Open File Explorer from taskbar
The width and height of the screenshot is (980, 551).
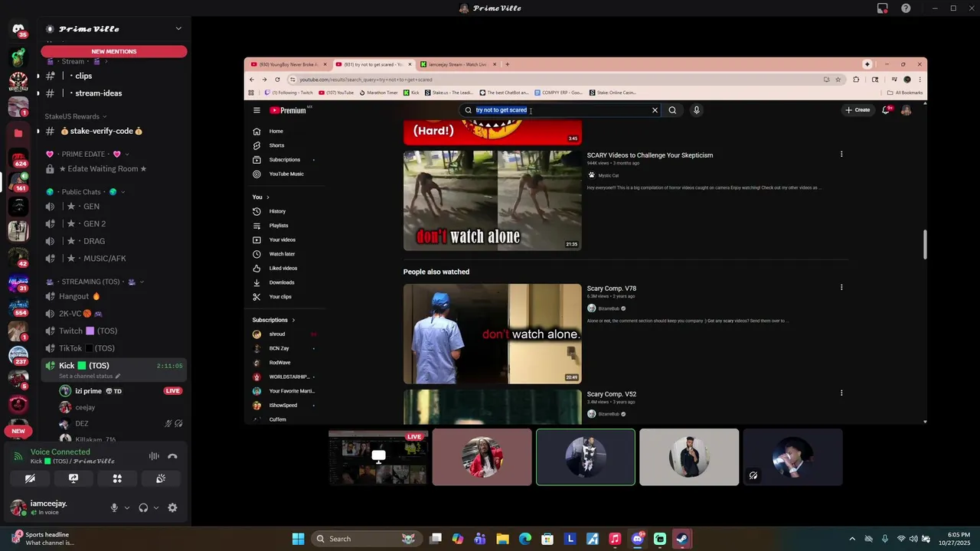[x=503, y=539]
